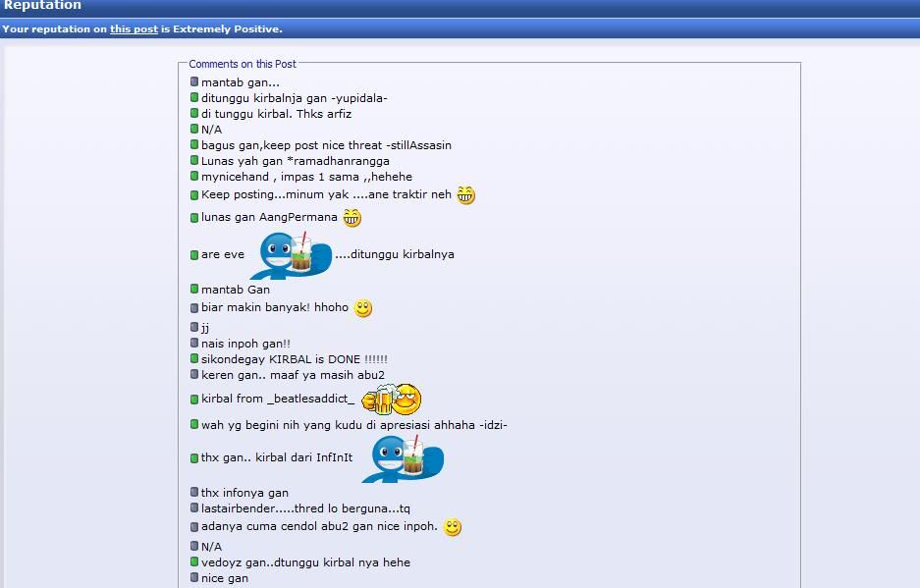Click gray reputation icon beside 'mantab gan...'

(x=194, y=81)
